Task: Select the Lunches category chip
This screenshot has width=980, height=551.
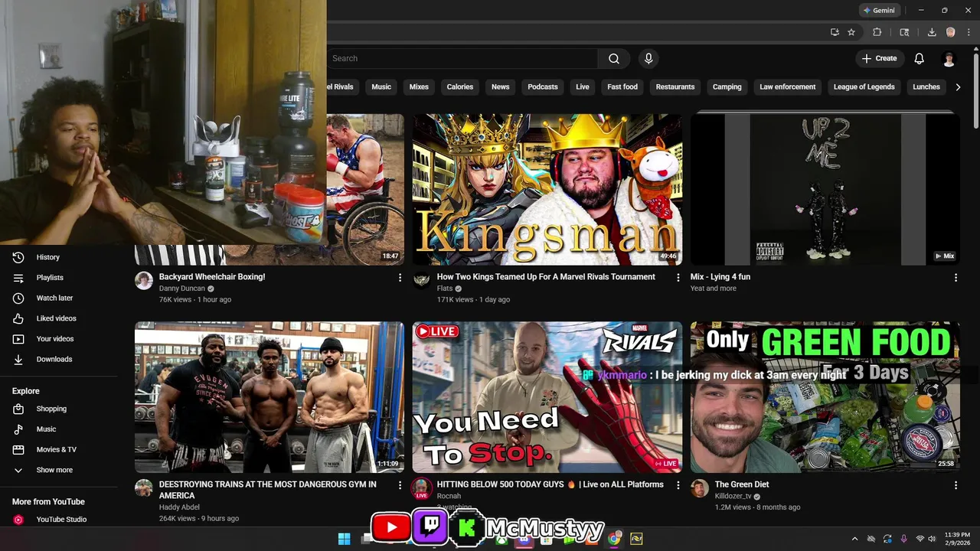Action: tap(926, 87)
